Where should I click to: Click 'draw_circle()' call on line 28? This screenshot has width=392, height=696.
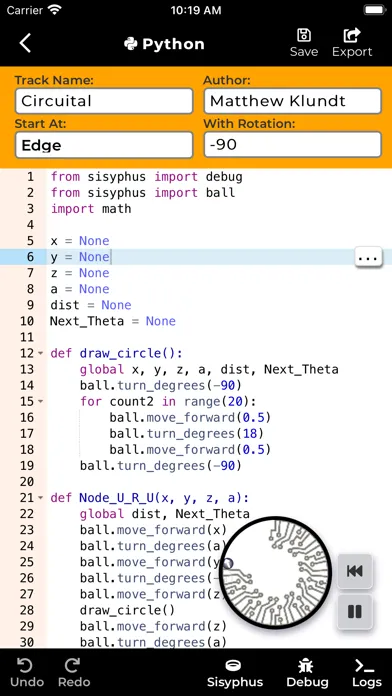click(127, 610)
